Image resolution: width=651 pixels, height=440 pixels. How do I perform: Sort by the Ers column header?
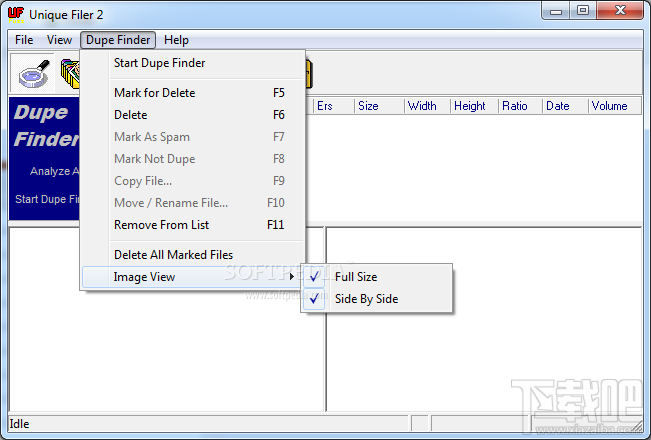pos(332,106)
